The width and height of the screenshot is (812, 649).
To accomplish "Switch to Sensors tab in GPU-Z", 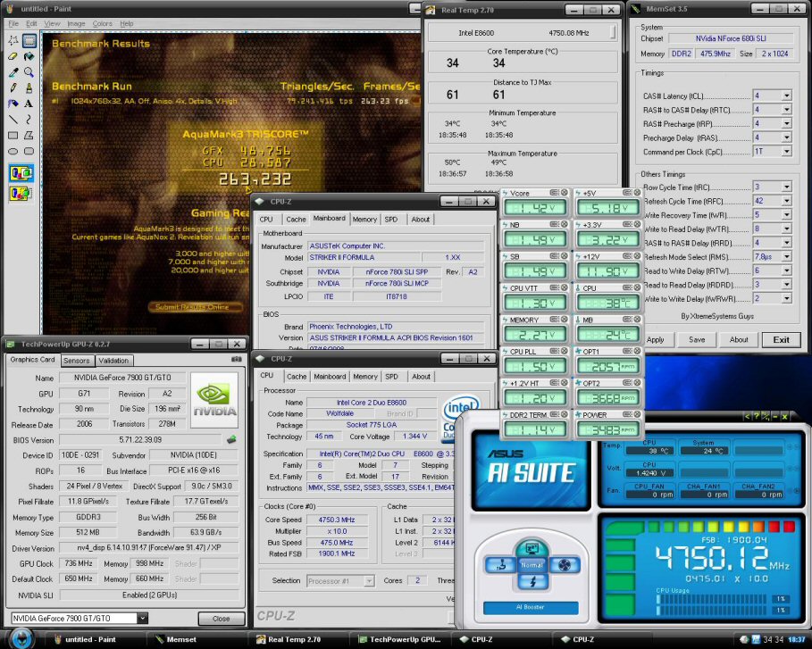I will [77, 361].
